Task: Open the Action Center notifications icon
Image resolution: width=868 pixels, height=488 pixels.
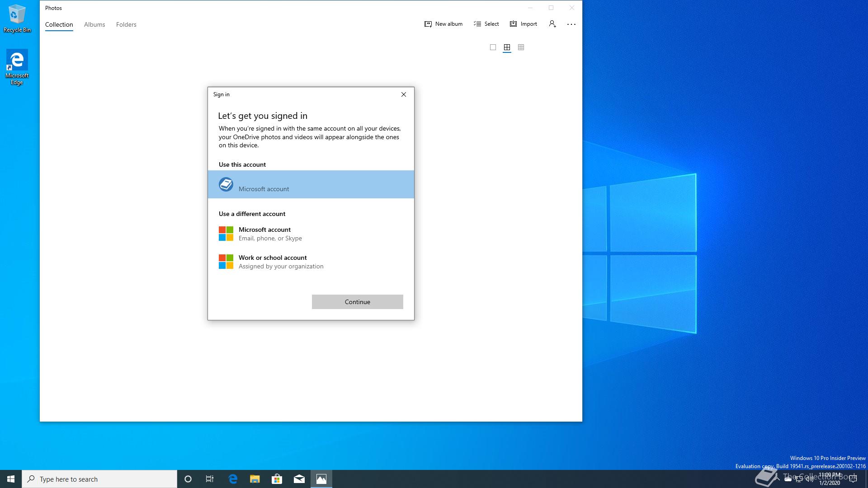Action: (x=853, y=479)
